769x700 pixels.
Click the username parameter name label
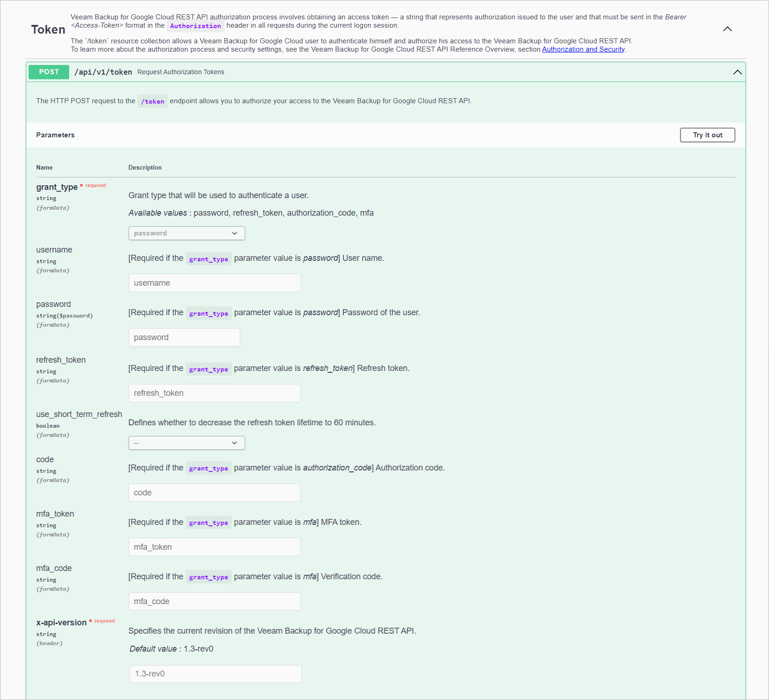pyautogui.click(x=54, y=250)
